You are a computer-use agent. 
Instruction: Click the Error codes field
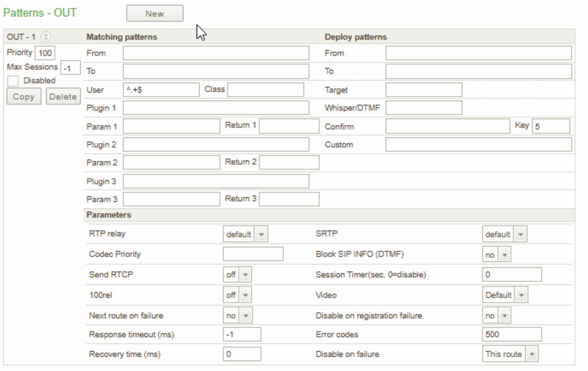pos(511,334)
